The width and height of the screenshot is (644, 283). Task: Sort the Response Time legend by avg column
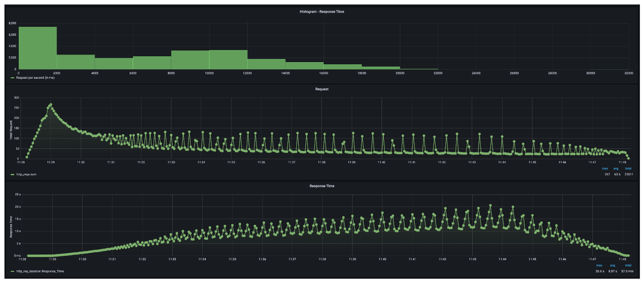pyautogui.click(x=612, y=265)
